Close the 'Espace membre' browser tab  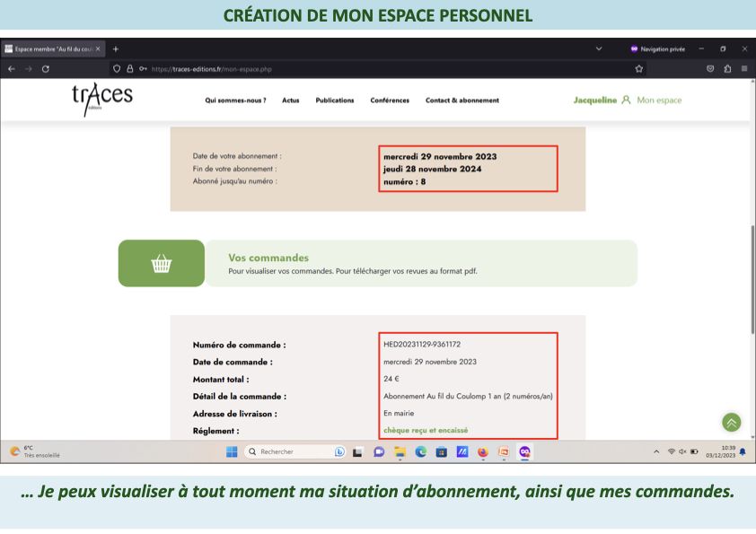tap(98, 49)
